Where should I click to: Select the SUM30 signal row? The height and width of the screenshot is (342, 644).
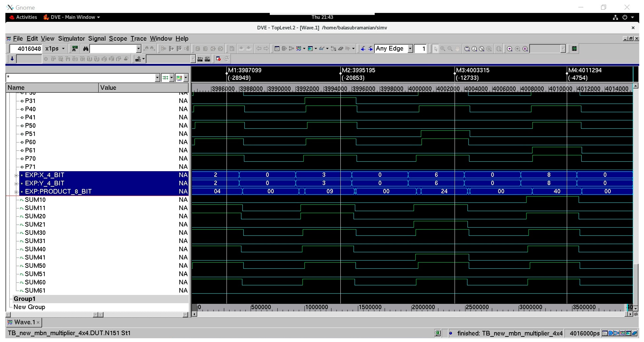click(x=35, y=233)
